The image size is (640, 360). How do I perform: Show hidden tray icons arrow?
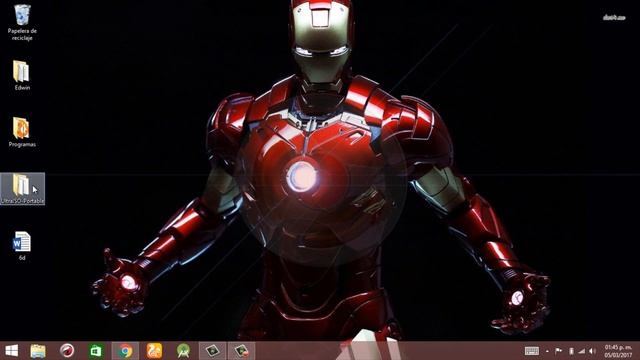(547, 351)
